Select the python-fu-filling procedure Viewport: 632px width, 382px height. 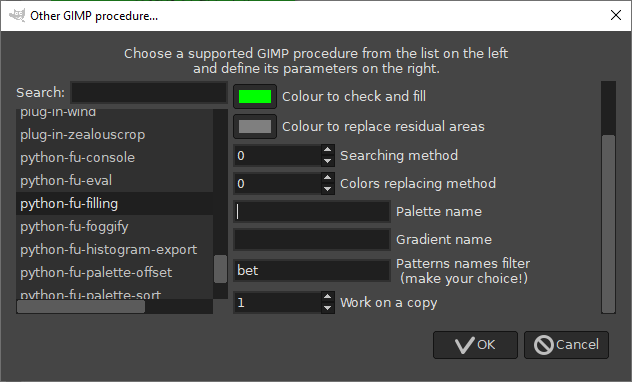pyautogui.click(x=114, y=203)
